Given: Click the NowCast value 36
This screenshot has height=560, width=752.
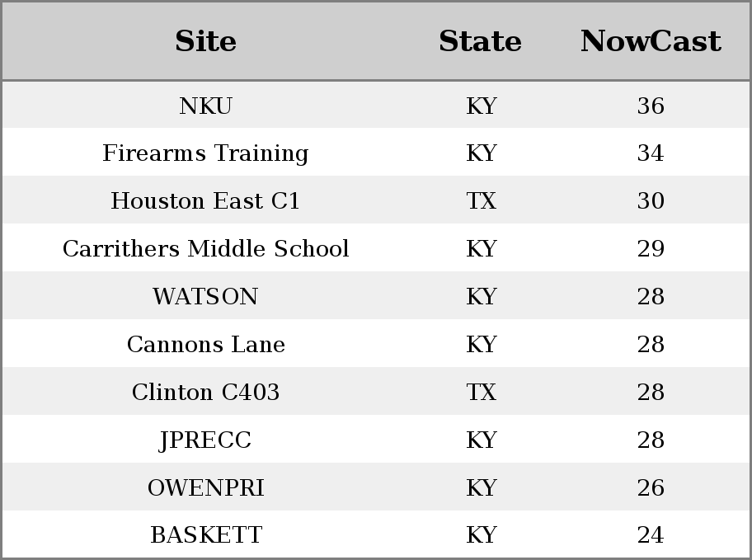Looking at the screenshot, I should click(651, 106).
